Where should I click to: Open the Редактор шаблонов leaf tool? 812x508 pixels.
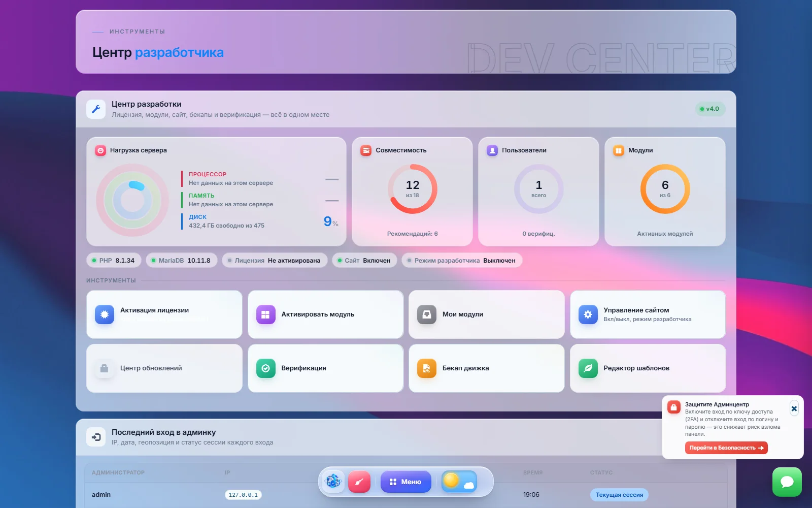pyautogui.click(x=648, y=368)
